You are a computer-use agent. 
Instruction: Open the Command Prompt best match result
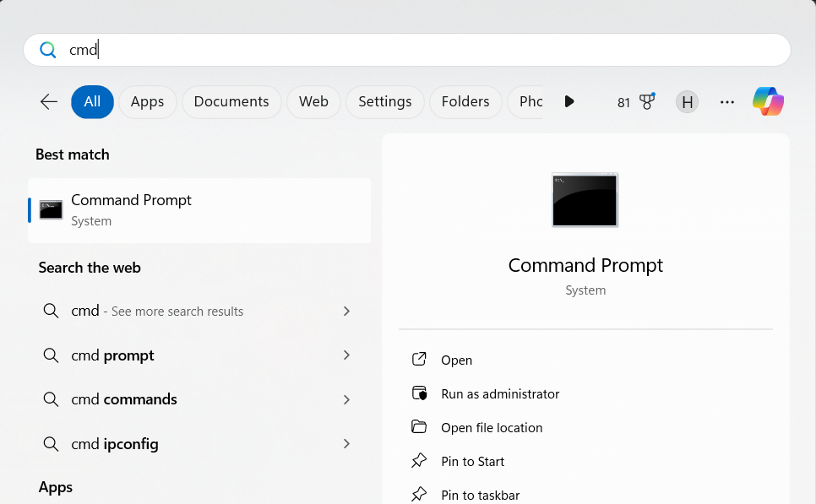pos(200,210)
